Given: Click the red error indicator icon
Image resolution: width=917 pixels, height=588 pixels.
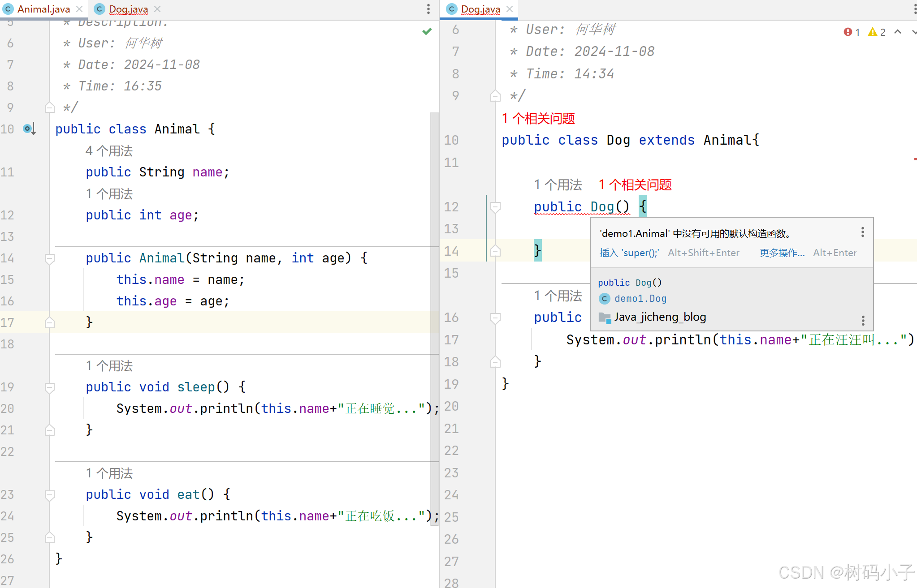Looking at the screenshot, I should (x=848, y=32).
